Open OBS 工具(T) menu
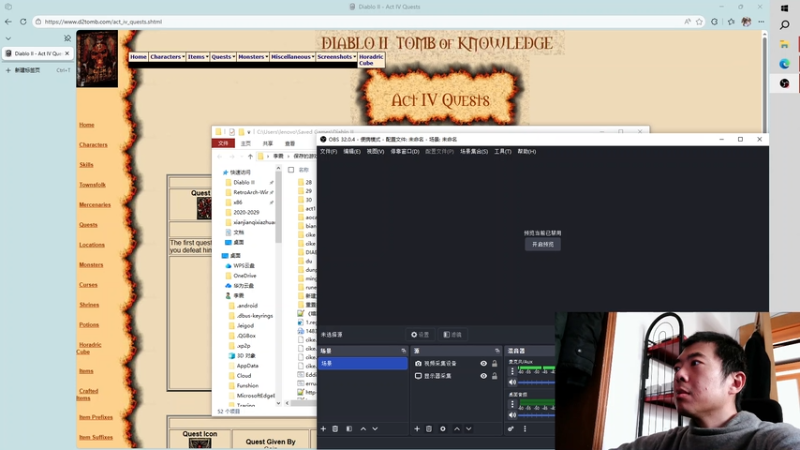This screenshot has height=450, width=800. click(503, 152)
